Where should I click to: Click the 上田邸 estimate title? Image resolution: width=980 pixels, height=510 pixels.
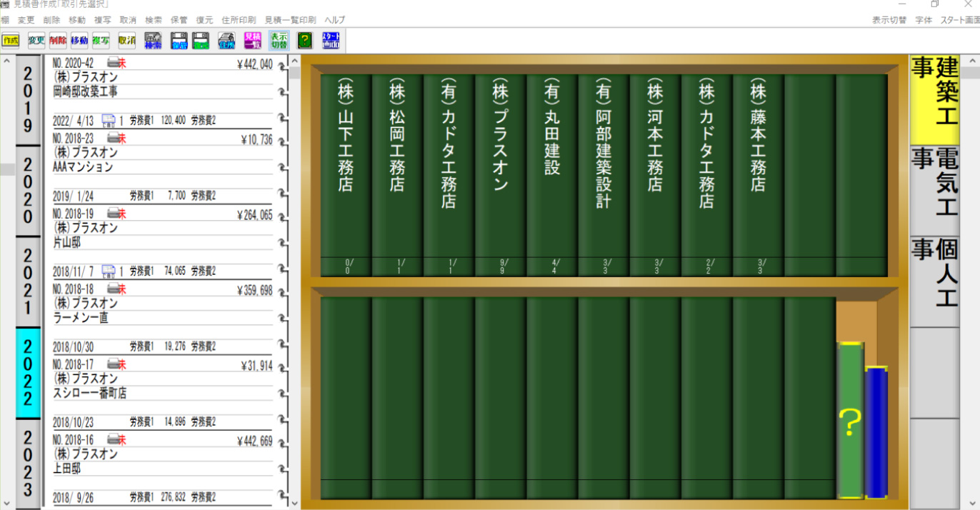[x=69, y=469]
